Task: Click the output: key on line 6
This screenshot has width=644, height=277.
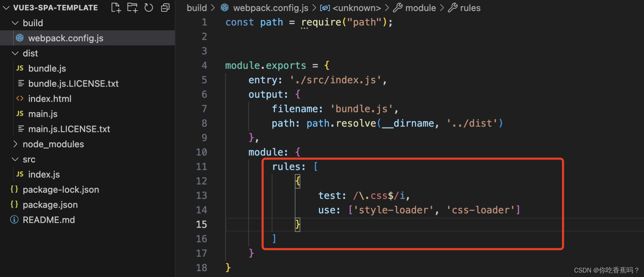Action: click(268, 94)
